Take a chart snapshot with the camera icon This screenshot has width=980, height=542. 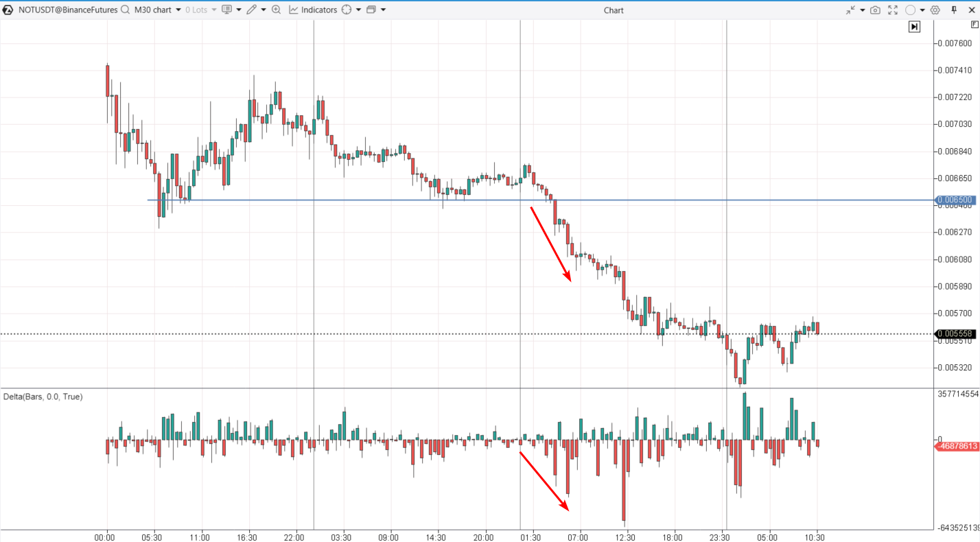pyautogui.click(x=875, y=10)
